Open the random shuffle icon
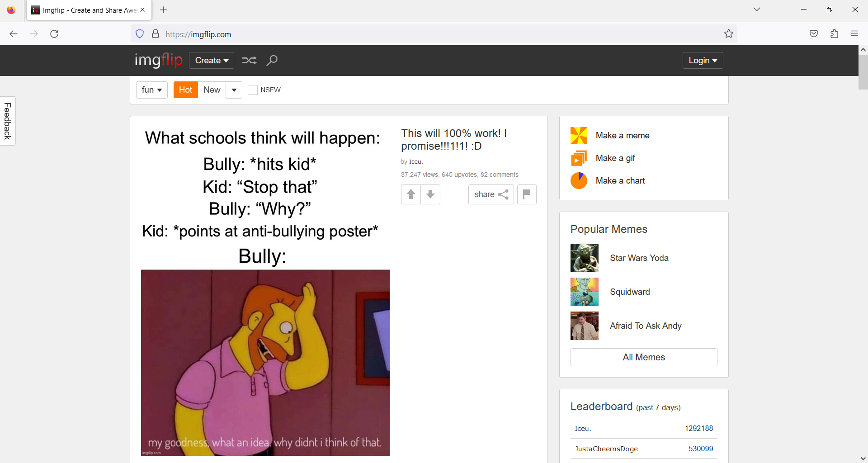The image size is (868, 463). (x=249, y=60)
